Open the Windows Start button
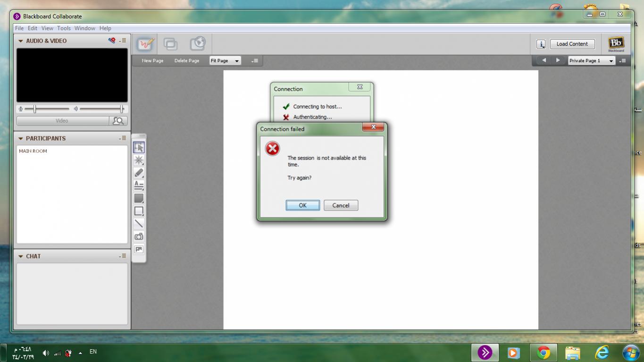Image resolution: width=644 pixels, height=362 pixels. coord(631,353)
